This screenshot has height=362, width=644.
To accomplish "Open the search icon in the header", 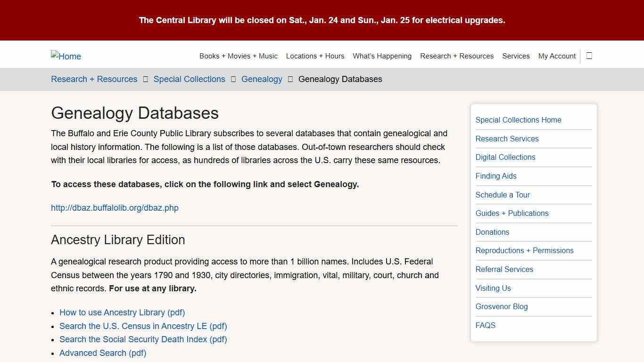I will [x=588, y=56].
